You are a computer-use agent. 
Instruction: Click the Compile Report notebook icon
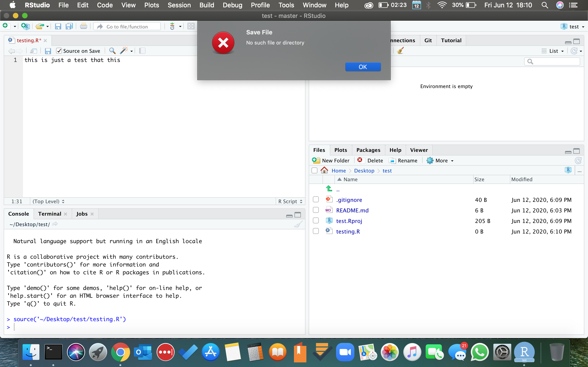coord(143,51)
